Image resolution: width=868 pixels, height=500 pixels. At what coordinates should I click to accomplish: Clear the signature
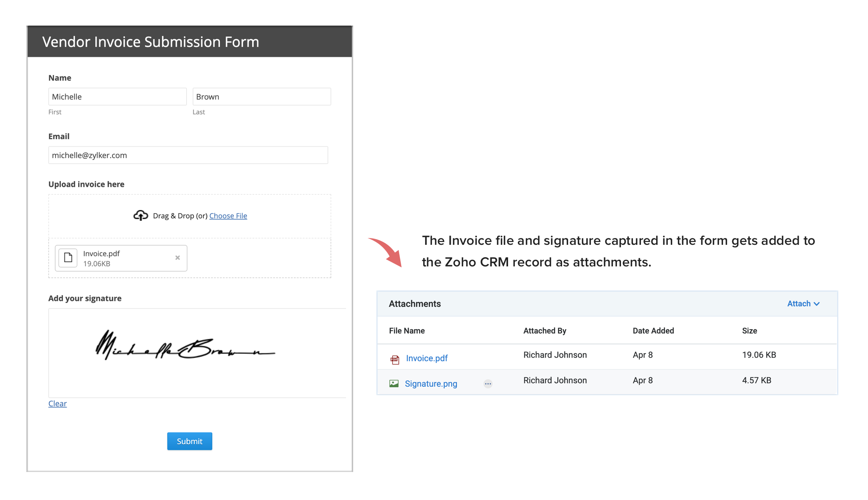[x=57, y=404]
